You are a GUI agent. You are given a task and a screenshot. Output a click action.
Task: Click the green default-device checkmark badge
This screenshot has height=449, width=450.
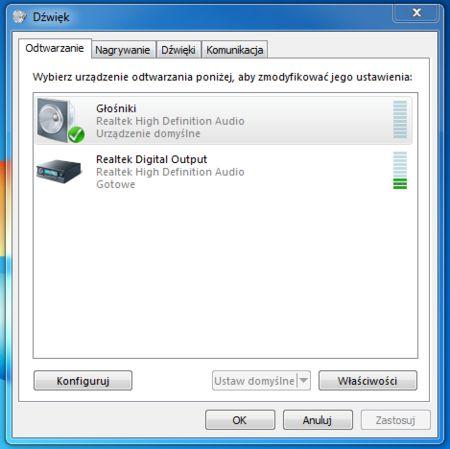(x=76, y=135)
